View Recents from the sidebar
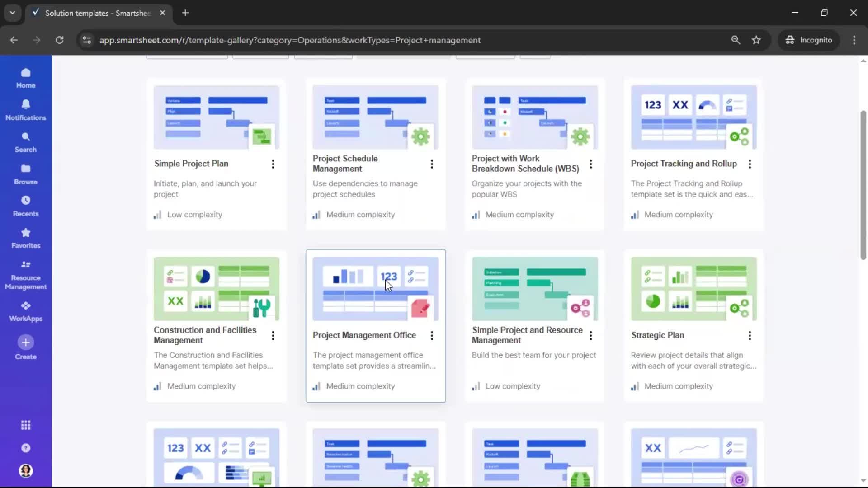 click(x=25, y=206)
